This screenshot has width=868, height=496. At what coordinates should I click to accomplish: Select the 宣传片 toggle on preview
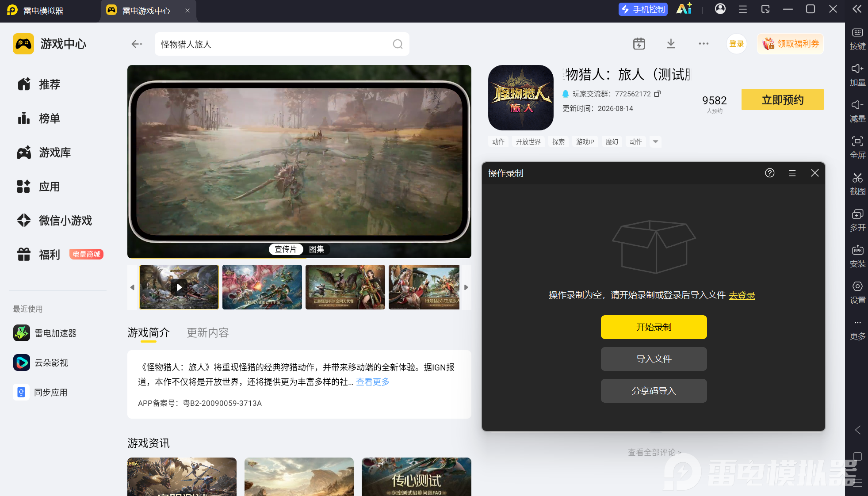286,249
